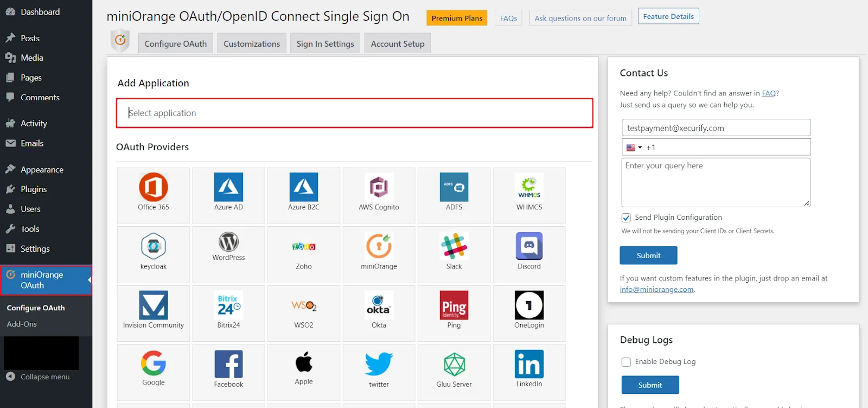Choose the Google provider

click(x=154, y=363)
